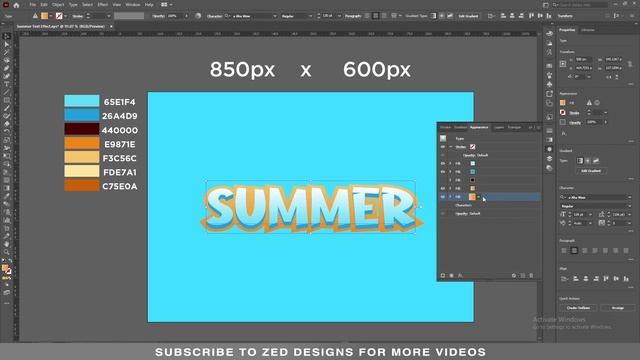Click the opacity field in the control bar
The height and width of the screenshot is (360, 640).
click(175, 16)
